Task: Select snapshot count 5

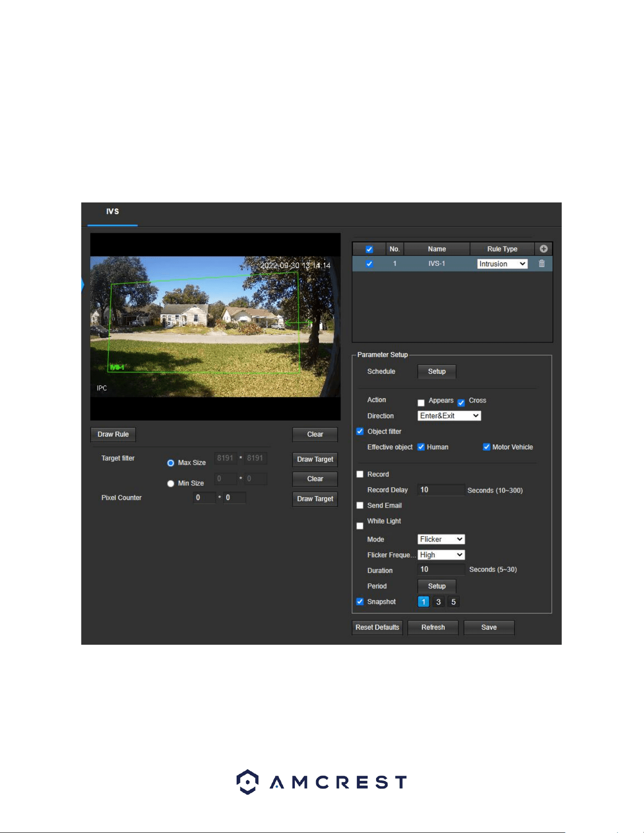Action: 453,602
